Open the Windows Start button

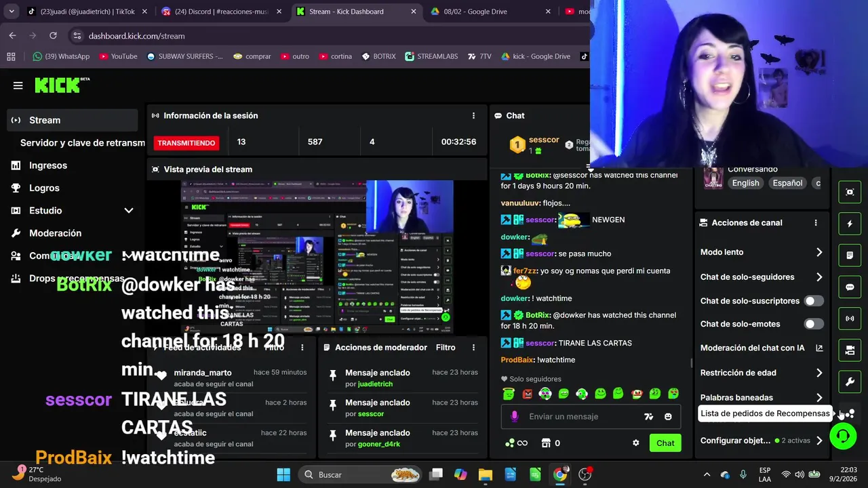[283, 474]
